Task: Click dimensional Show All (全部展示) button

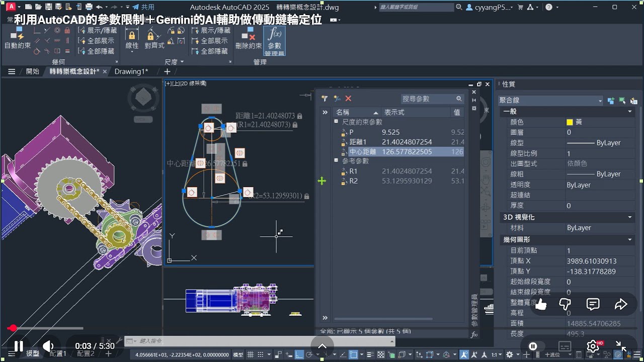Action: 210,41
